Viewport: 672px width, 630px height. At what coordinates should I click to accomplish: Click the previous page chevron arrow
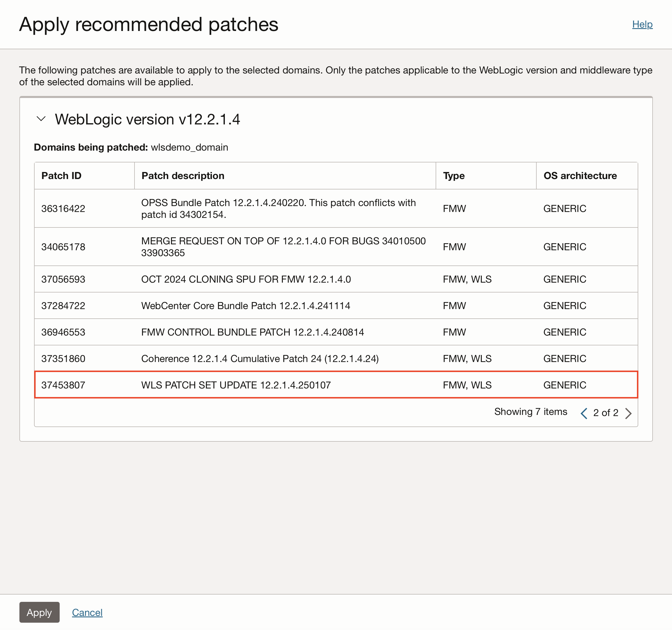pos(584,413)
